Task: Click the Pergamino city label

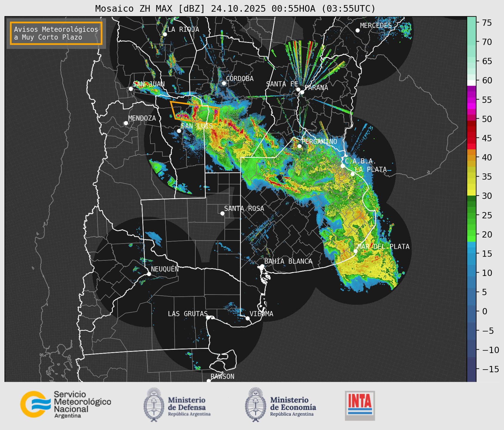Action: coord(319,141)
